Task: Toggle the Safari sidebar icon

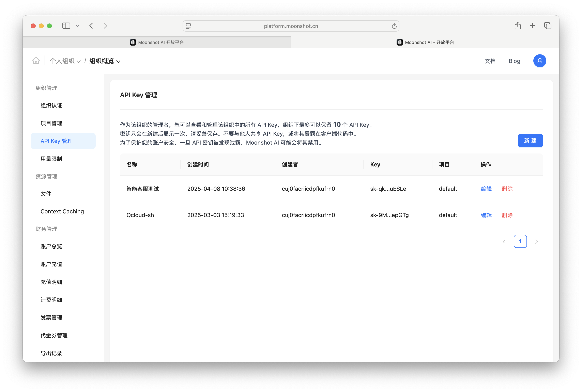Action: pos(66,26)
